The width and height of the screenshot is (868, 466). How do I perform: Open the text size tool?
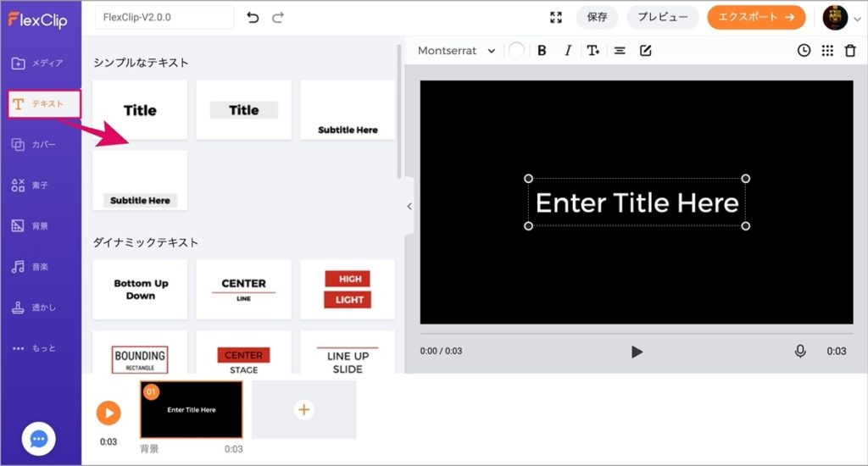point(593,50)
